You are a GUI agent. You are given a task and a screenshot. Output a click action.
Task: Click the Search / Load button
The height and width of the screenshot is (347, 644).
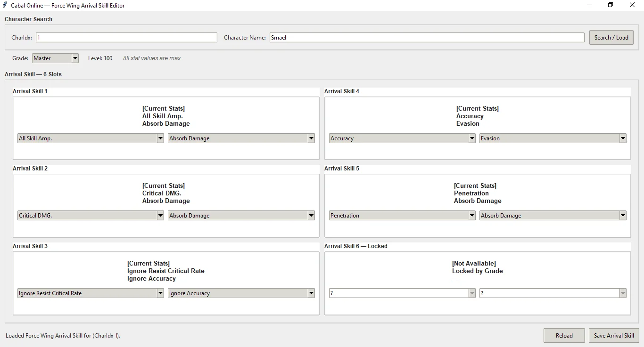pyautogui.click(x=611, y=38)
